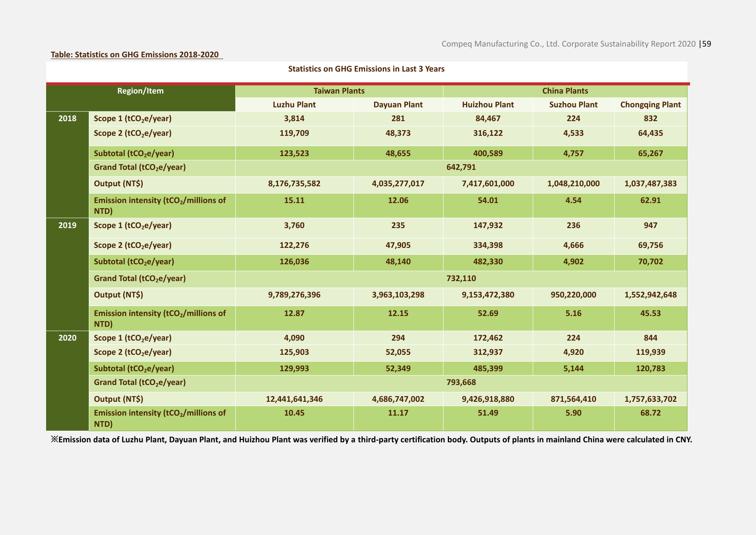Viewport: 756px width, 535px height.
Task: Select output value 1,048,210,000
Action: click(x=573, y=184)
